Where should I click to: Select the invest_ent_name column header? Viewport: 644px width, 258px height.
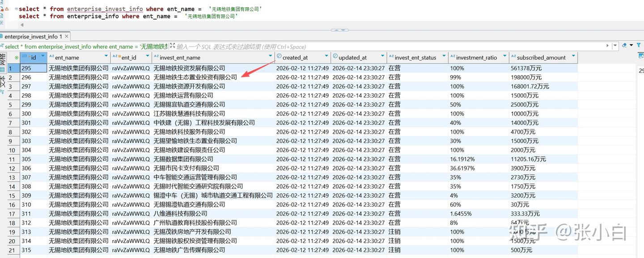coord(213,57)
